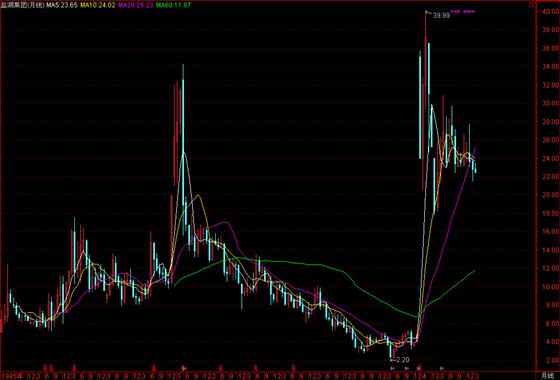
Task: Click the purple dotted marker beside 39.99
Action: (x=463, y=12)
